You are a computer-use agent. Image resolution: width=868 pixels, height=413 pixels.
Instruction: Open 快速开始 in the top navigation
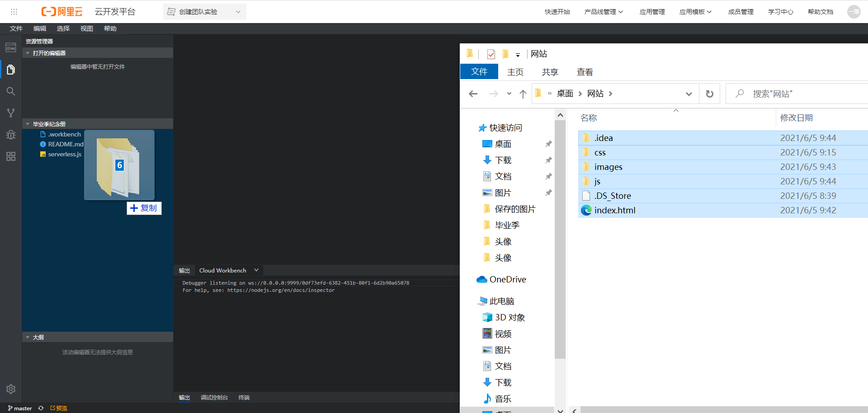click(x=557, y=12)
